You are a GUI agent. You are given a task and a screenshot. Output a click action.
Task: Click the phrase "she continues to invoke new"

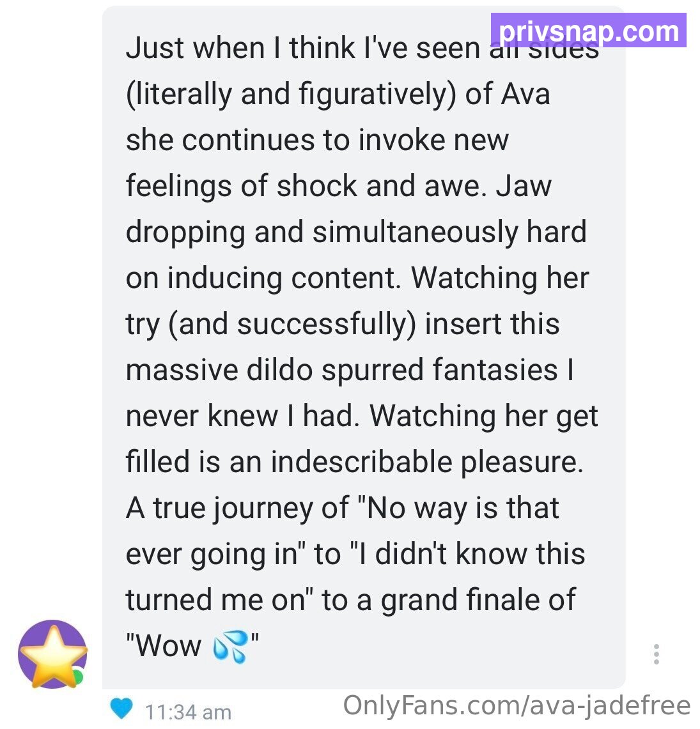[x=317, y=140]
